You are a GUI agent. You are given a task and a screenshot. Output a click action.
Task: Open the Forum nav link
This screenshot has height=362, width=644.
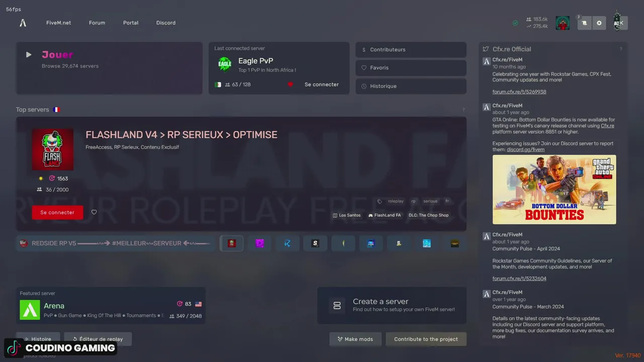97,23
